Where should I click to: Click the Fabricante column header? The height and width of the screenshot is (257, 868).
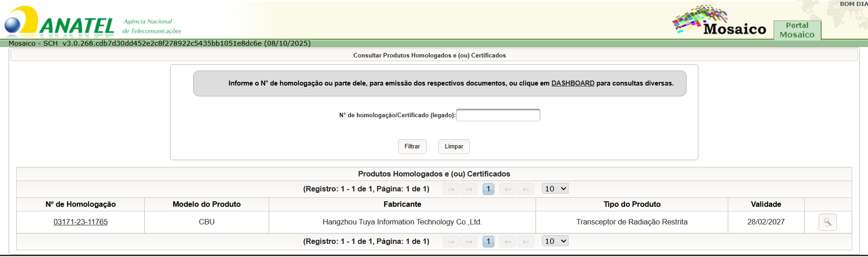[402, 204]
